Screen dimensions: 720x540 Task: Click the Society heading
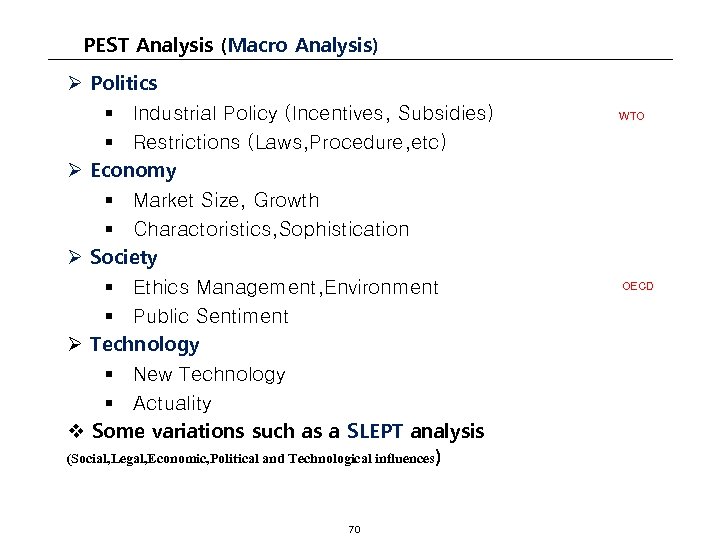click(x=123, y=258)
